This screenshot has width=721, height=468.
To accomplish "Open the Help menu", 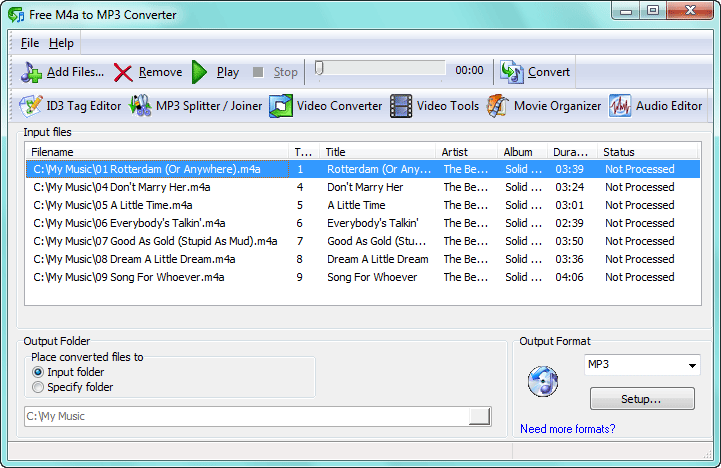I will [61, 43].
